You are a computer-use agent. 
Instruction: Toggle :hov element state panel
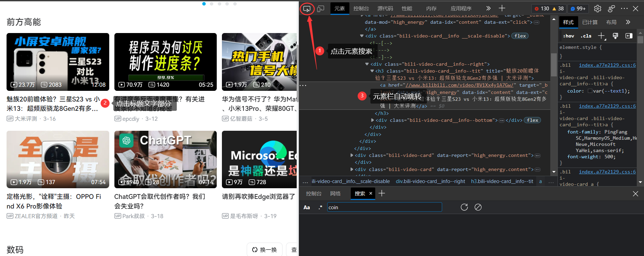click(x=569, y=36)
